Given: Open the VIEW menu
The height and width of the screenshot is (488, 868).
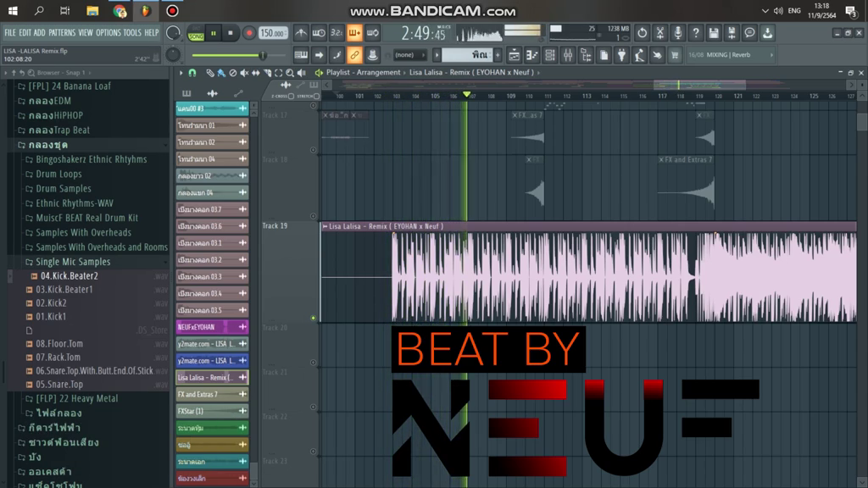Looking at the screenshot, I should 86,33.
